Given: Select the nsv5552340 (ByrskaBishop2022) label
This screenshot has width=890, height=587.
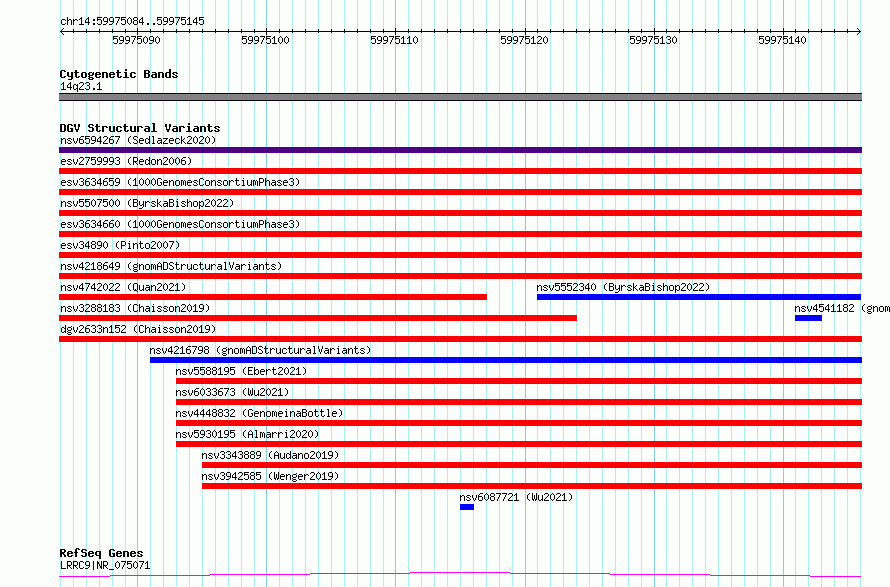Looking at the screenshot, I should (x=623, y=287).
